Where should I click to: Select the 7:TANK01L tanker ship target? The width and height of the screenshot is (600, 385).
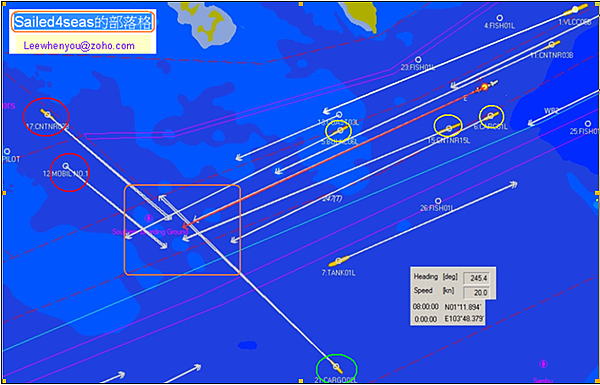(x=338, y=261)
